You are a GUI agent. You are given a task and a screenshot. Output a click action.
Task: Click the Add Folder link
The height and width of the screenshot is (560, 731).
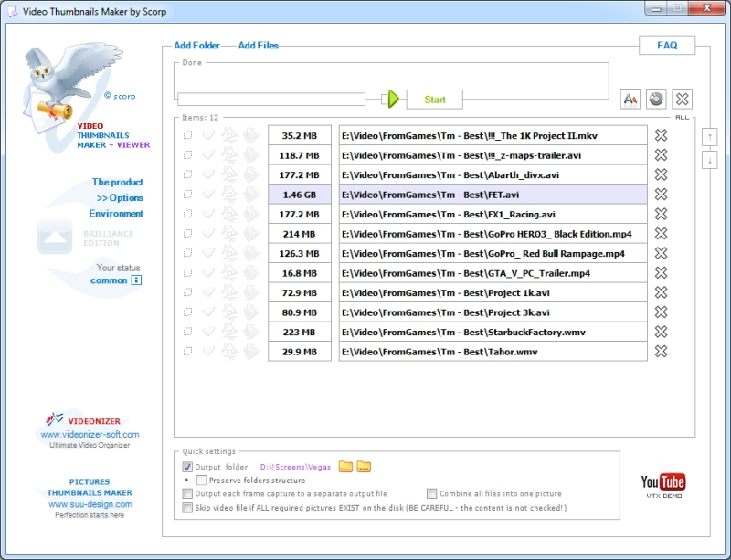(x=196, y=46)
